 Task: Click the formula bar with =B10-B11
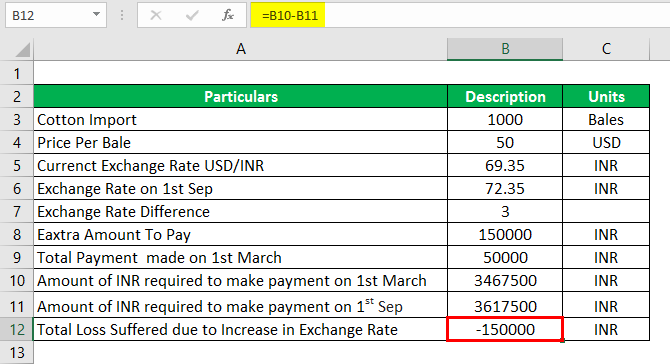pos(460,15)
